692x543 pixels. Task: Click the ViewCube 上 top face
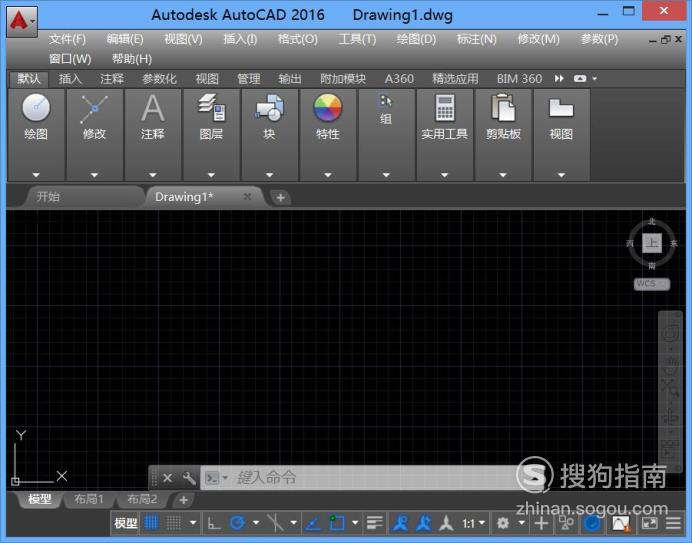pyautogui.click(x=652, y=243)
